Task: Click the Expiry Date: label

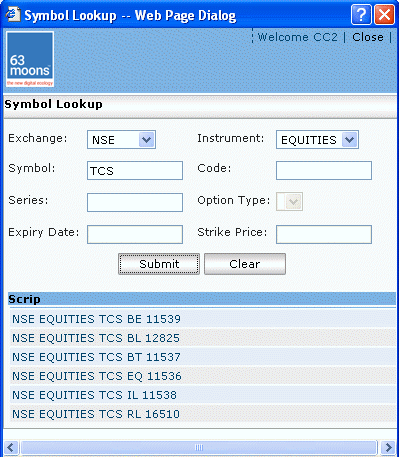Action: 44,232
